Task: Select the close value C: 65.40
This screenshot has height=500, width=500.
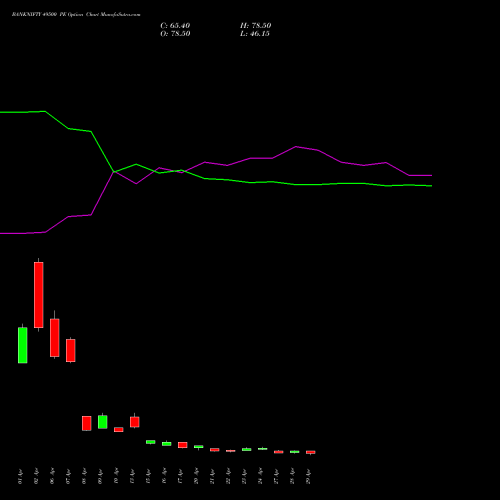Action: (x=175, y=26)
